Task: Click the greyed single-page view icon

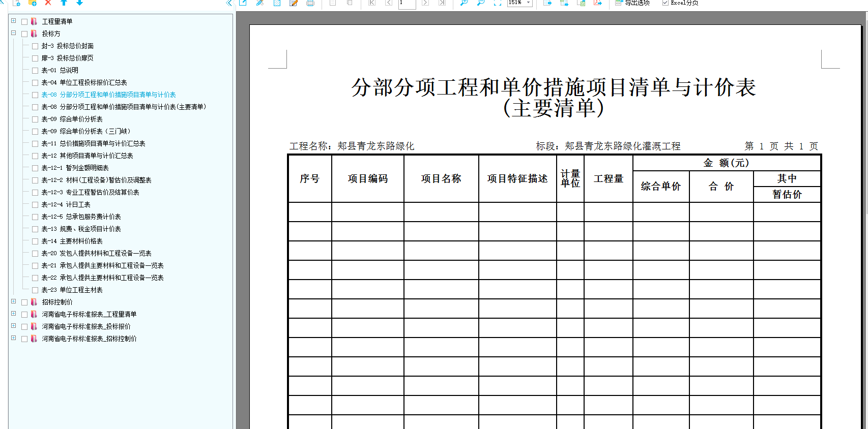Action: [x=333, y=3]
